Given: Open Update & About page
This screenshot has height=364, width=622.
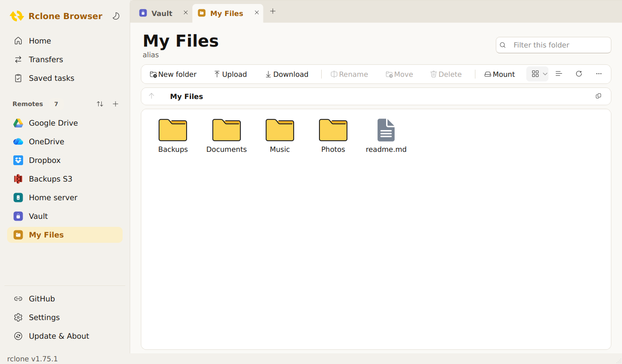Looking at the screenshot, I should coord(65,336).
